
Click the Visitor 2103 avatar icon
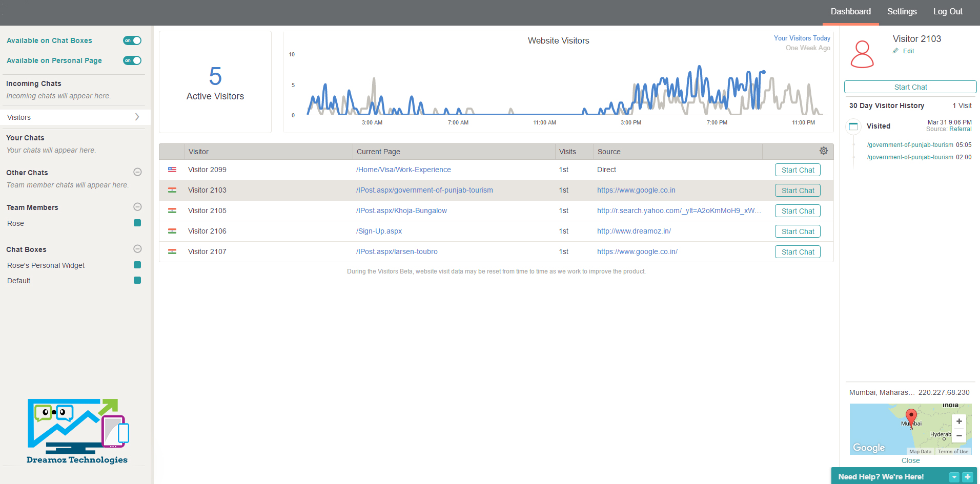point(862,54)
